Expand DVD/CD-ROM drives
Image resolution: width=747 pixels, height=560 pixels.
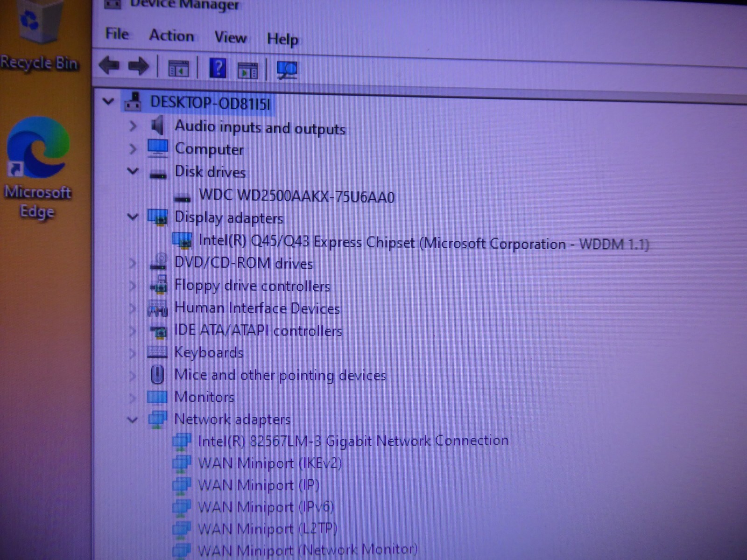click(x=133, y=263)
